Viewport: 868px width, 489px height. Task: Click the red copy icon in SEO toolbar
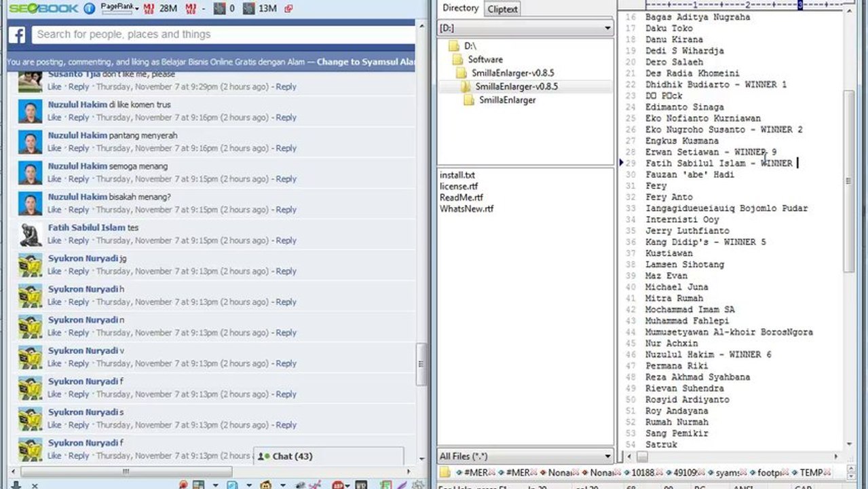(x=288, y=9)
